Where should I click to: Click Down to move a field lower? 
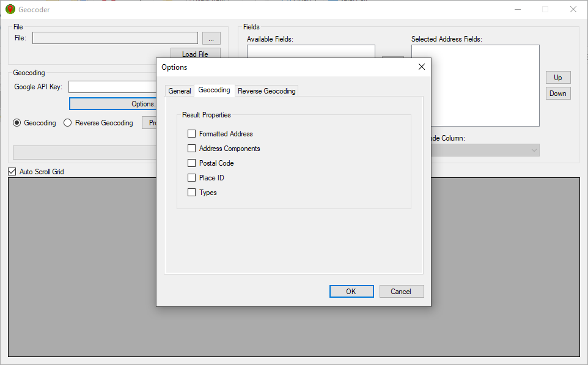click(x=557, y=93)
